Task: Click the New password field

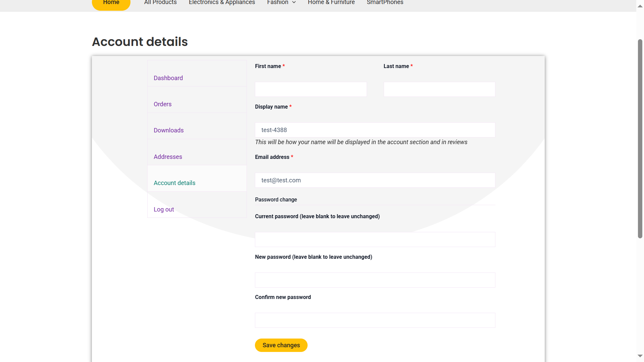Action: click(375, 280)
